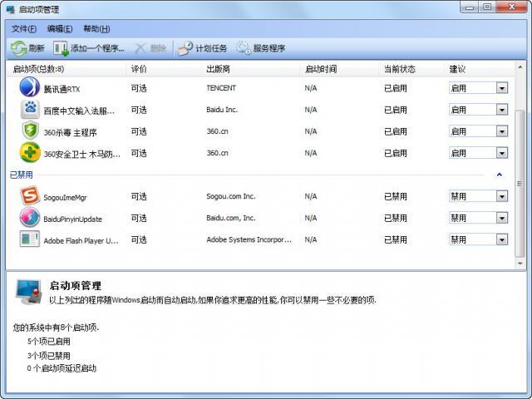Open 建议 dropdown for BaiduPinyinUpdate
The width and height of the screenshot is (532, 399).
(x=502, y=218)
